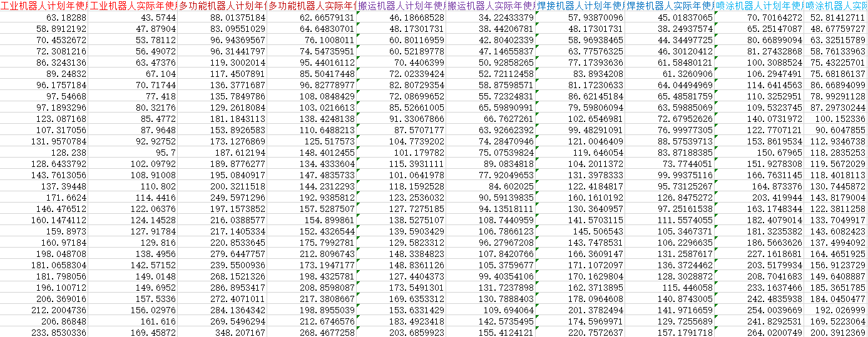This screenshot has height=337, width=868.
Task: Select the cell with value 52.81412711
Action: [x=836, y=17]
